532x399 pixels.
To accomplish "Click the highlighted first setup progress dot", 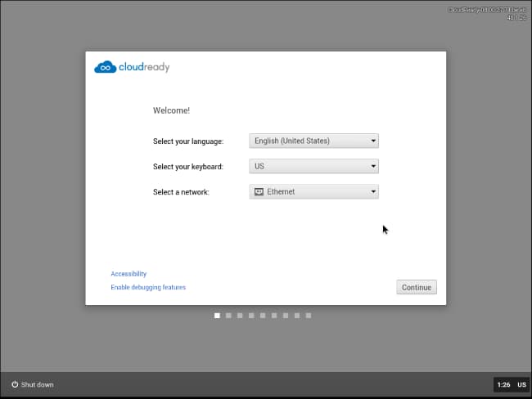I will (217, 315).
